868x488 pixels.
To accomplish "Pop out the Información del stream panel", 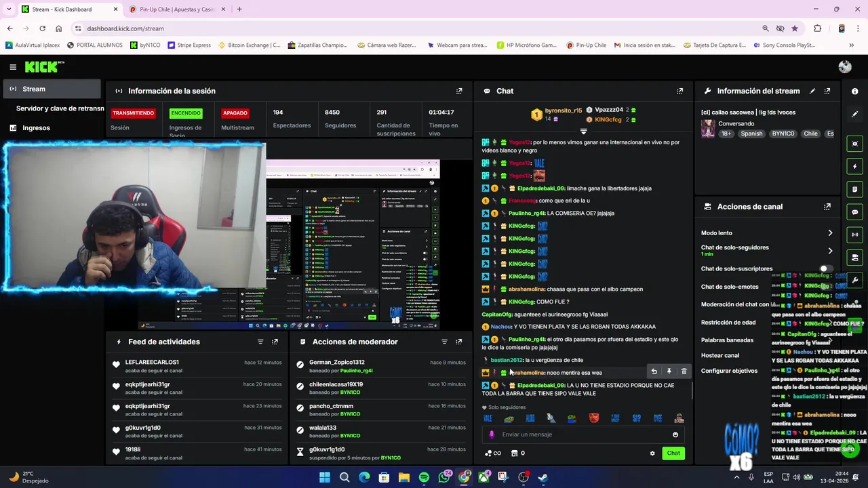I will point(827,91).
